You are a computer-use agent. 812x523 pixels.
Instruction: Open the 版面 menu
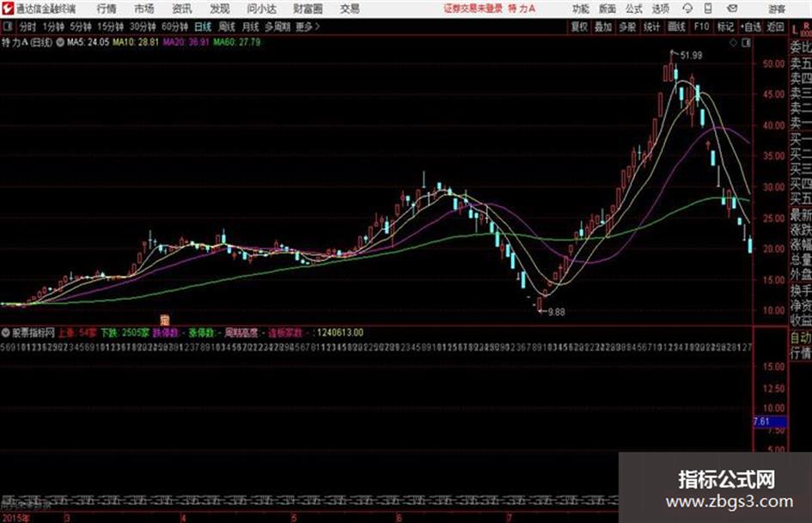607,9
